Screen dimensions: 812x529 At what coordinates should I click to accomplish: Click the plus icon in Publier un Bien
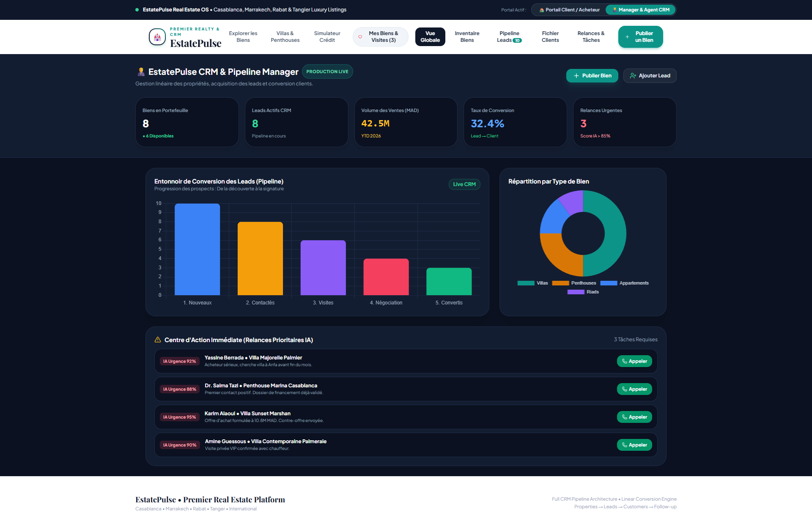click(627, 37)
